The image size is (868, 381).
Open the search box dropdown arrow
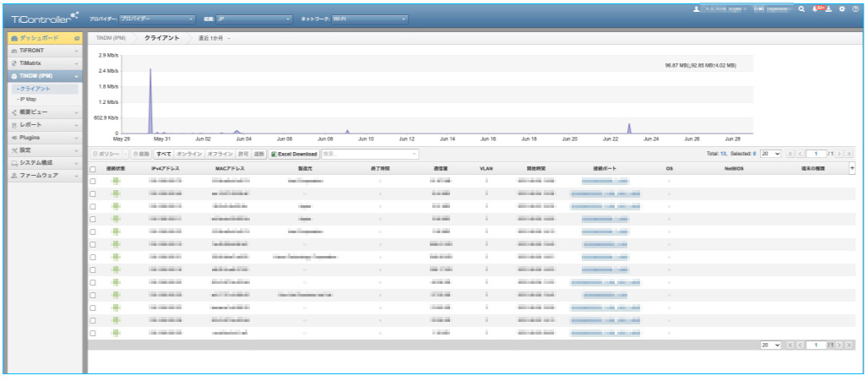click(415, 154)
